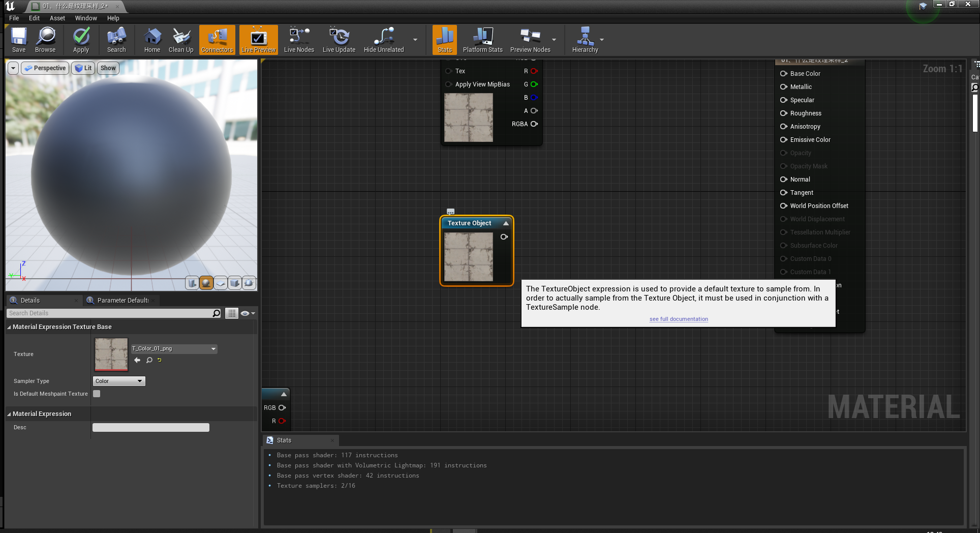Click the Show button in the preview viewport
This screenshot has width=980, height=533.
pyautogui.click(x=108, y=68)
